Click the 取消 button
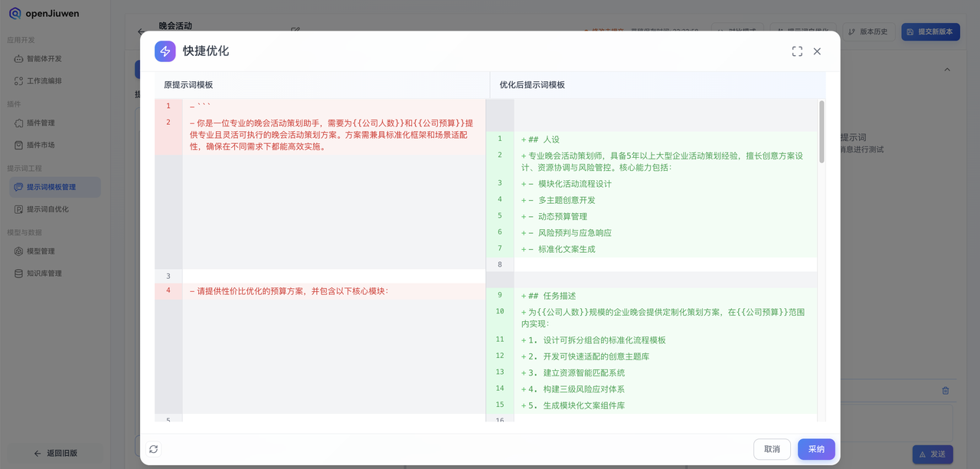Image resolution: width=980 pixels, height=469 pixels. (772, 449)
